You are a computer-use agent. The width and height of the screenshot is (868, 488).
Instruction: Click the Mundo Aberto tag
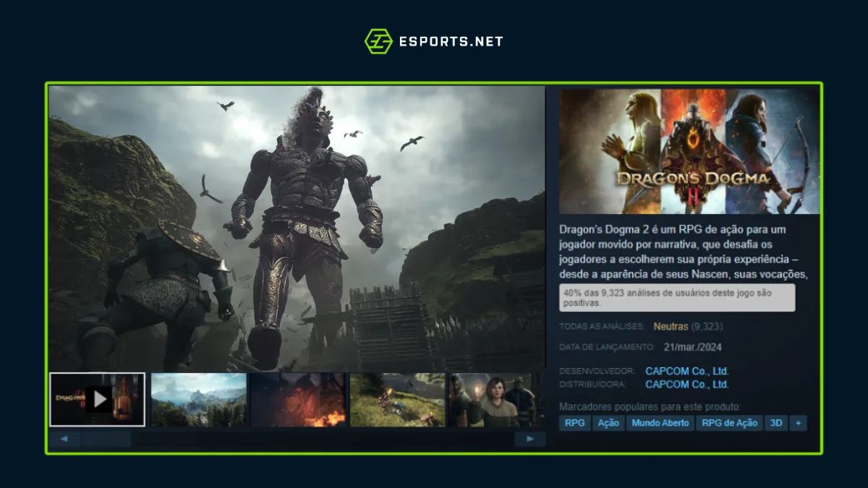[660, 423]
